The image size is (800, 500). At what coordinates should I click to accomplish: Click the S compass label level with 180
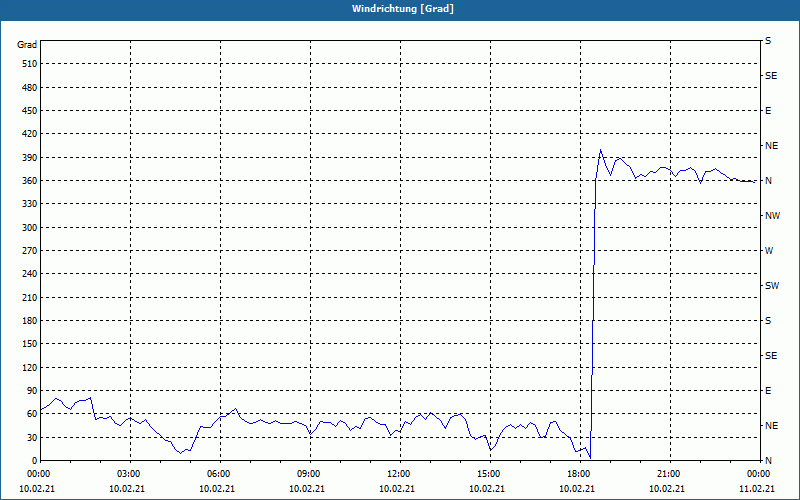coord(768,320)
